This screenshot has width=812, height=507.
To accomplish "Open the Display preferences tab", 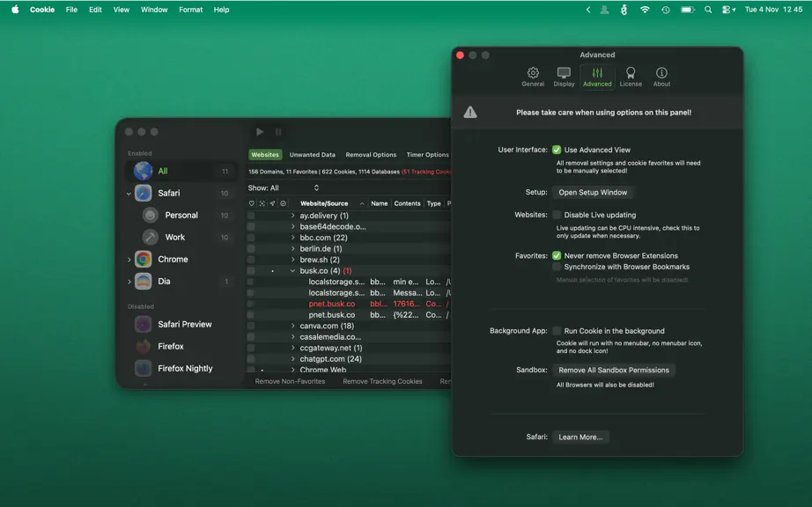I will pyautogui.click(x=564, y=77).
